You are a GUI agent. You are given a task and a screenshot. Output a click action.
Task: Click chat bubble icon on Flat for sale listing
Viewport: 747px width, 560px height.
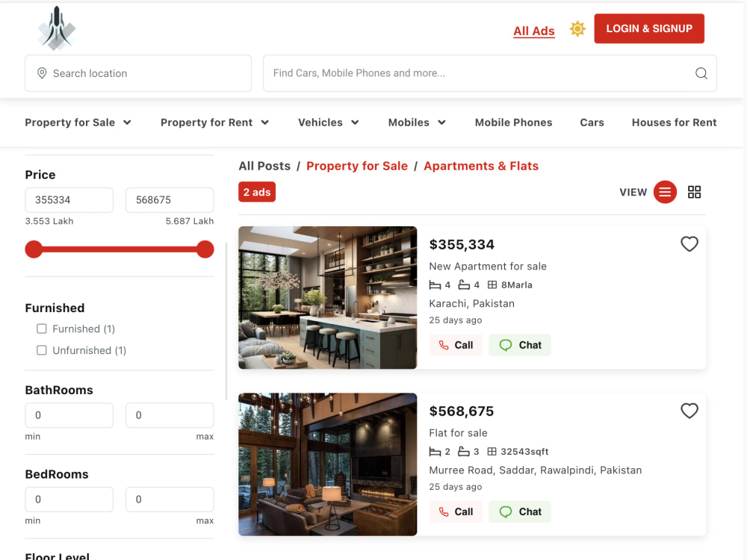click(x=506, y=512)
